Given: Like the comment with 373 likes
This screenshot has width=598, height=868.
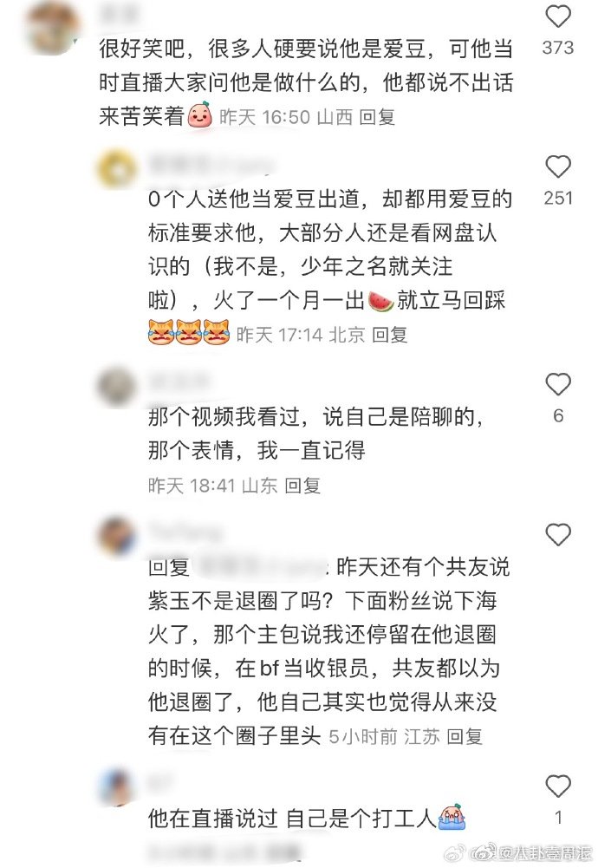Looking at the screenshot, I should (x=558, y=16).
